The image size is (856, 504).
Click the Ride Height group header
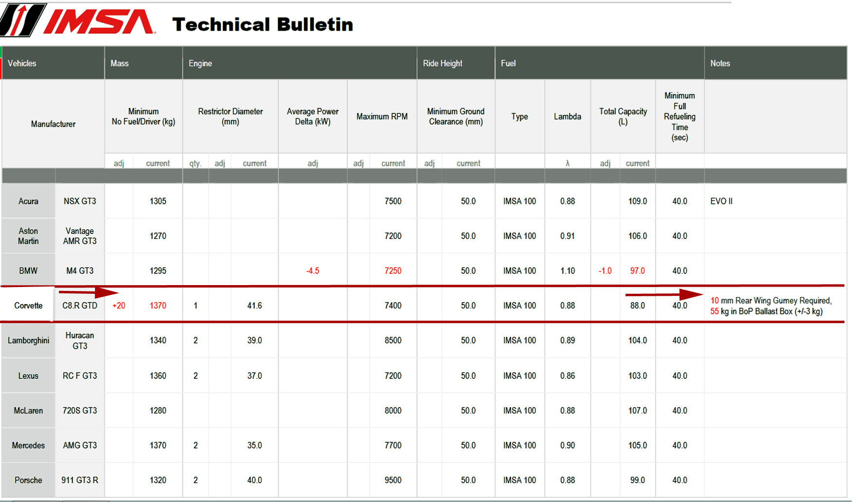[442, 63]
